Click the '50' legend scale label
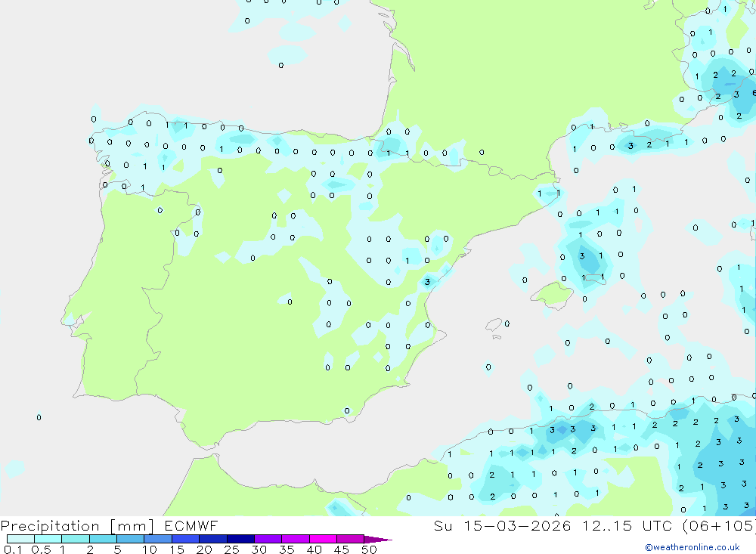This screenshot has height=554, width=756. click(369, 549)
